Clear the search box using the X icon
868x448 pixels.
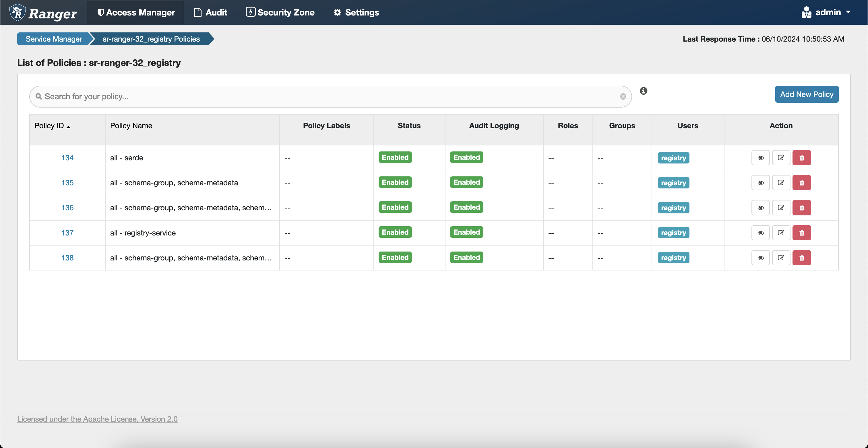coord(623,97)
